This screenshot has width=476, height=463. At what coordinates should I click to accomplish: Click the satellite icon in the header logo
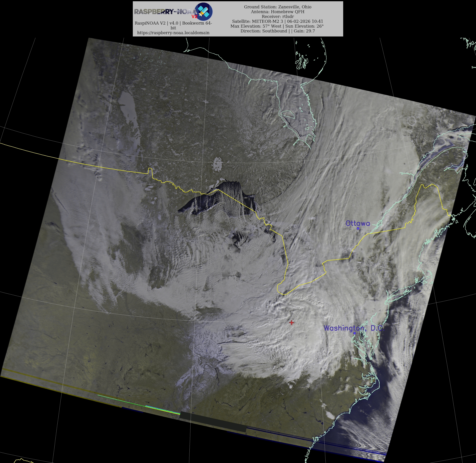pos(204,11)
